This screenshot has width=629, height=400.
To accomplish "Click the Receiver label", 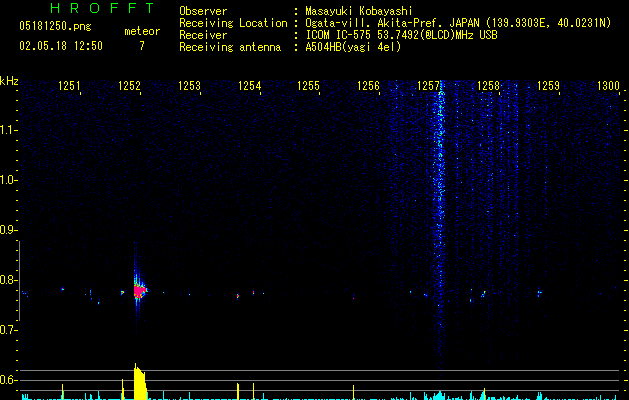I will (203, 35).
